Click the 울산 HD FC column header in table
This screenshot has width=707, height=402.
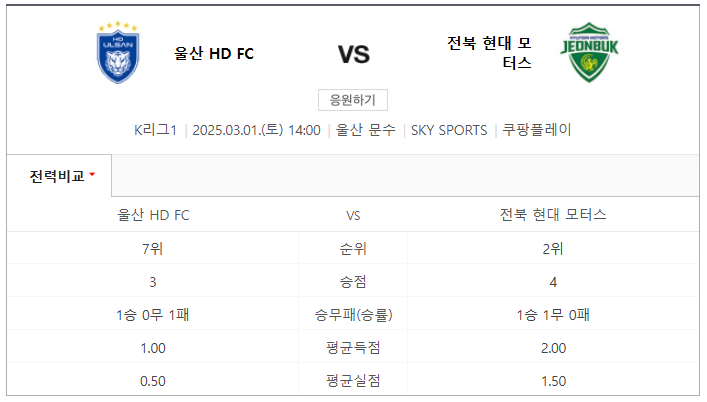pos(153,215)
